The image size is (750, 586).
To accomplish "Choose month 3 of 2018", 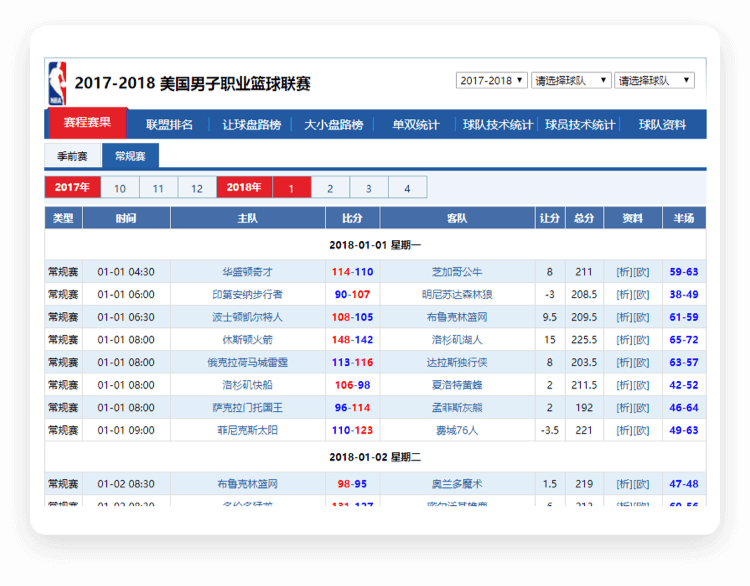I will tap(369, 188).
